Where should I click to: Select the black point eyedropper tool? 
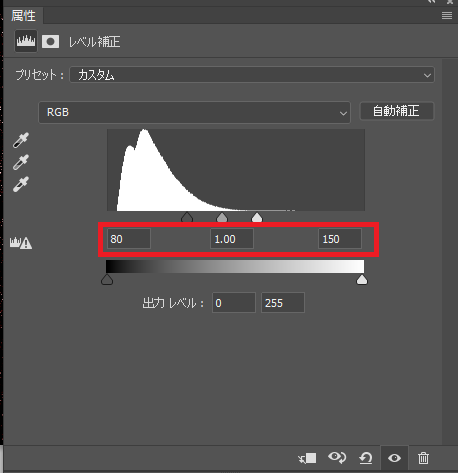pos(21,140)
